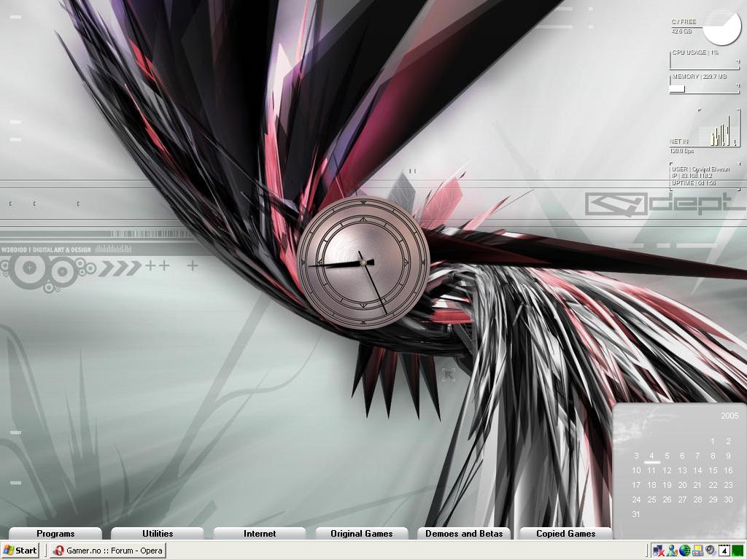
Task: Select the Gamer.no Forum Opera taskbar button
Action: (109, 551)
